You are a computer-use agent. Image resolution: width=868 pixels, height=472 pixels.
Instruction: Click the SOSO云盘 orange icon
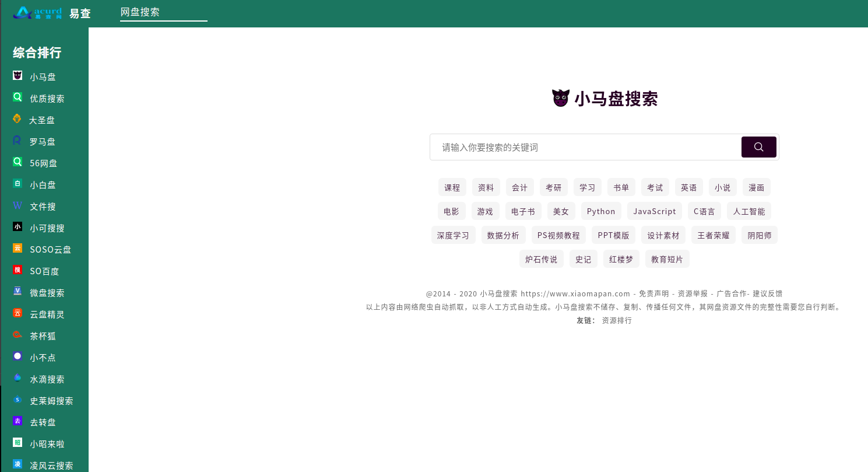(x=17, y=249)
